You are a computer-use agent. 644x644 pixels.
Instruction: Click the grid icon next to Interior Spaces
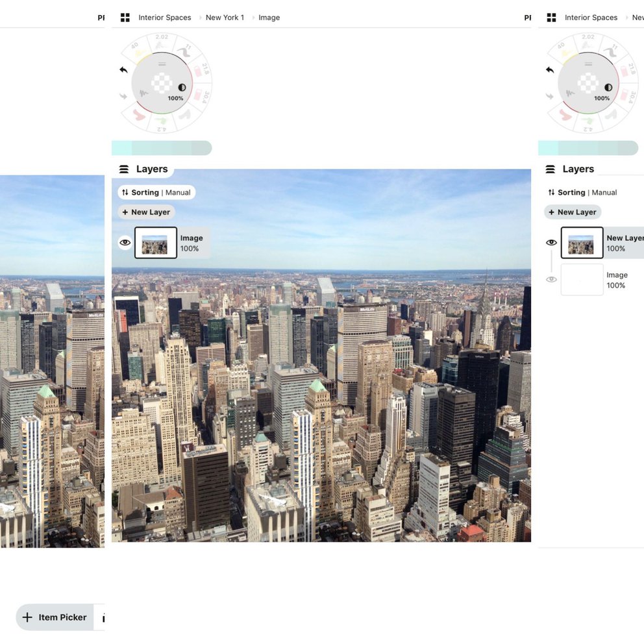125,18
